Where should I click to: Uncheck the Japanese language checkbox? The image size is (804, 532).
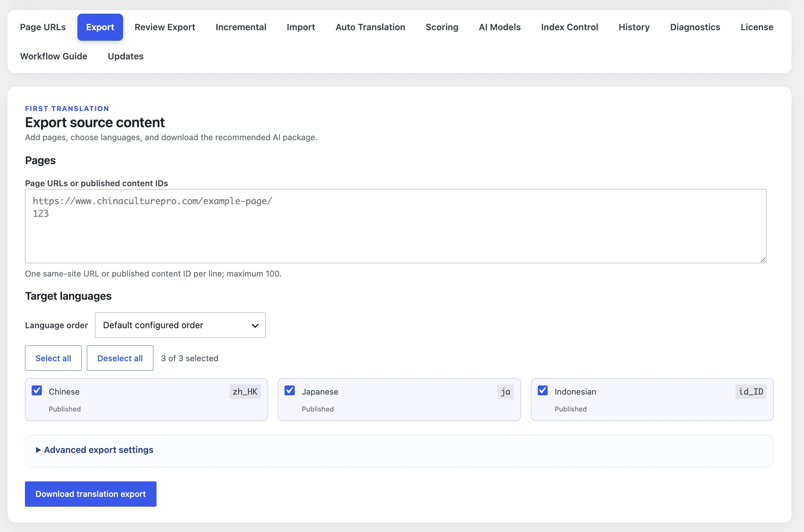(x=290, y=391)
